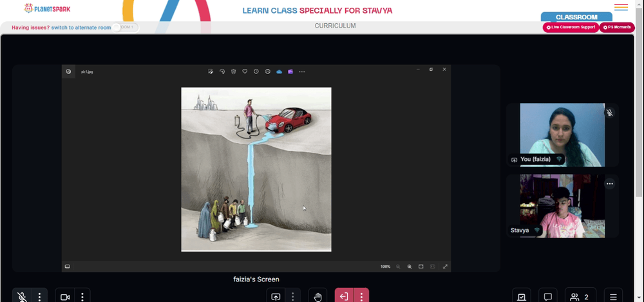Open more options on Stavya's video
The width and height of the screenshot is (644, 302).
click(x=610, y=184)
